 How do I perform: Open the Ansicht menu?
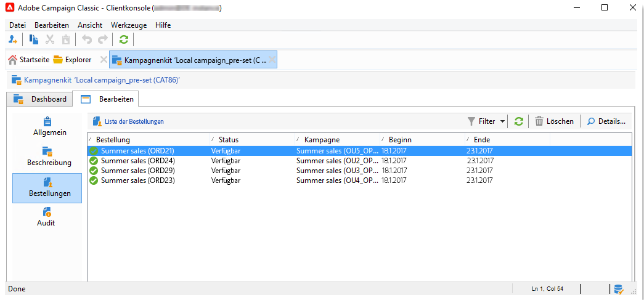[x=90, y=25]
